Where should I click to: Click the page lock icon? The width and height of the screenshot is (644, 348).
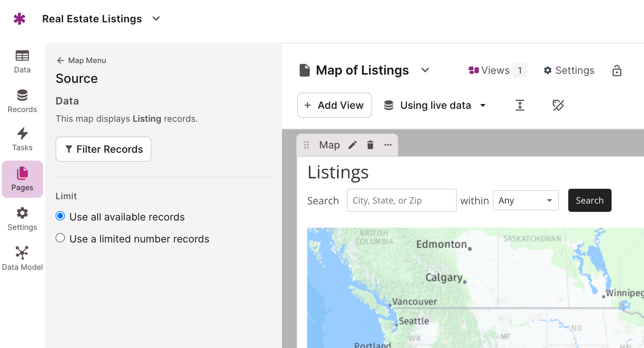(x=617, y=70)
